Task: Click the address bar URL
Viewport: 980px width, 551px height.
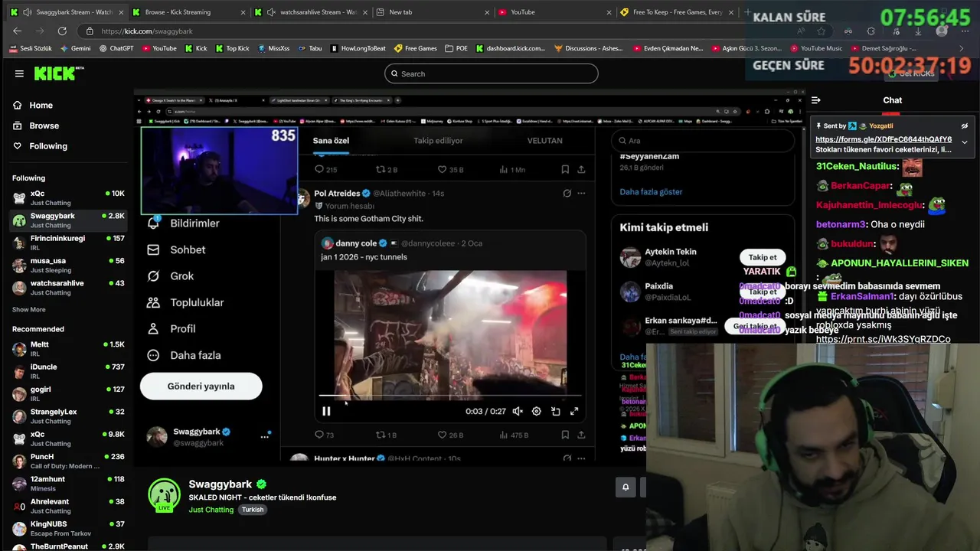Action: click(x=147, y=31)
